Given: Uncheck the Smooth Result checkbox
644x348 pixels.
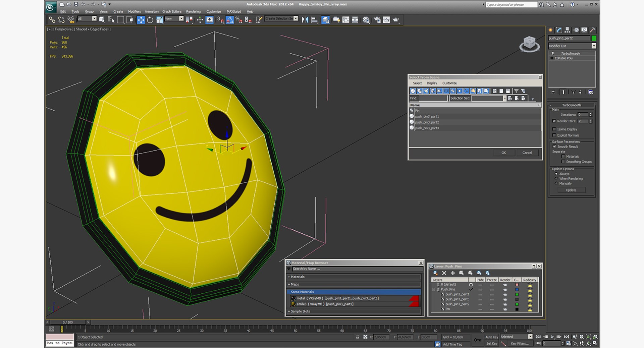Looking at the screenshot, I should pyautogui.click(x=554, y=147).
